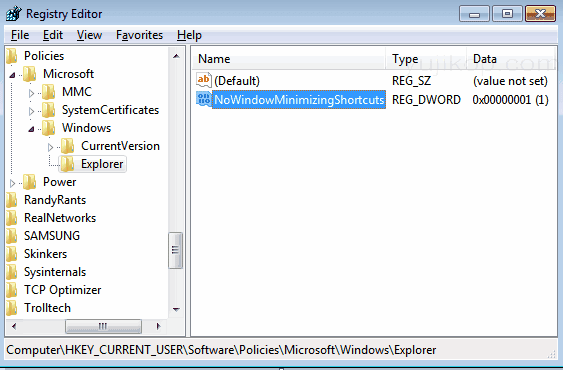Select the RandyRants key label

(x=55, y=200)
